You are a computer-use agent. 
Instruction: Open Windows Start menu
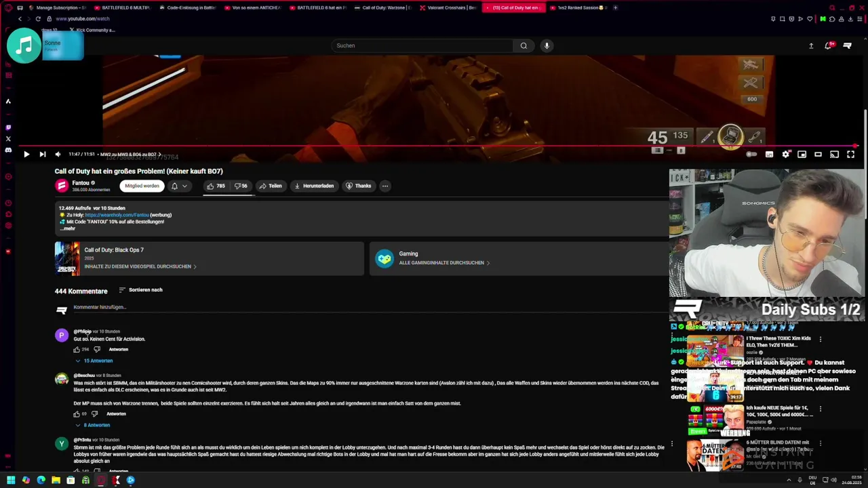pyautogui.click(x=10, y=480)
